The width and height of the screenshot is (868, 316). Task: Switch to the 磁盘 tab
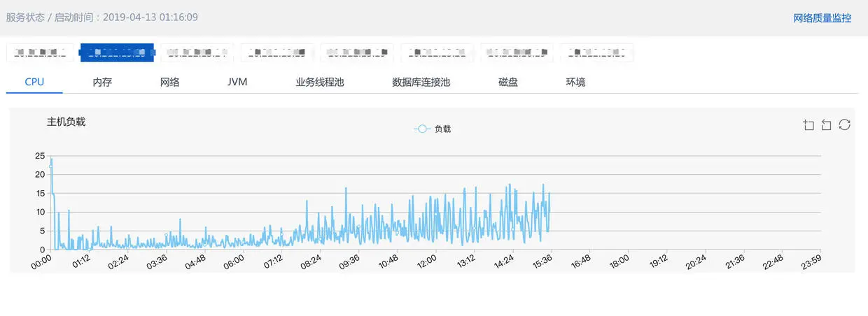click(x=508, y=82)
